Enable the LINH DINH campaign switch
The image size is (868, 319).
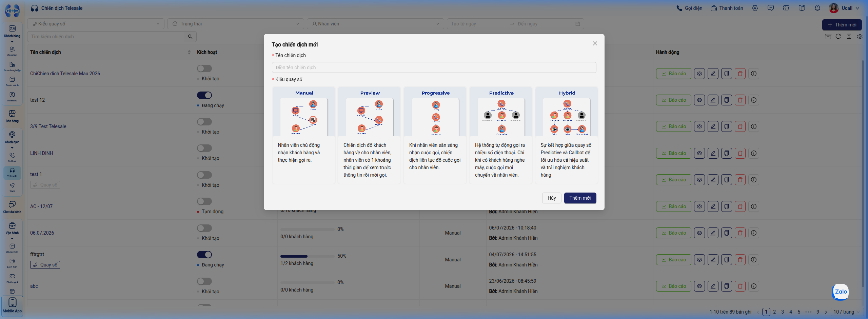point(204,148)
